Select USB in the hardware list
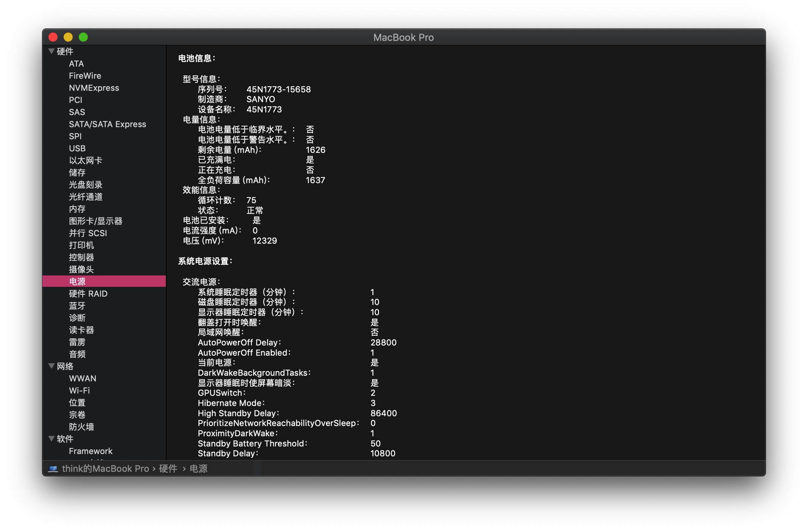This screenshot has width=808, height=532. pos(77,148)
